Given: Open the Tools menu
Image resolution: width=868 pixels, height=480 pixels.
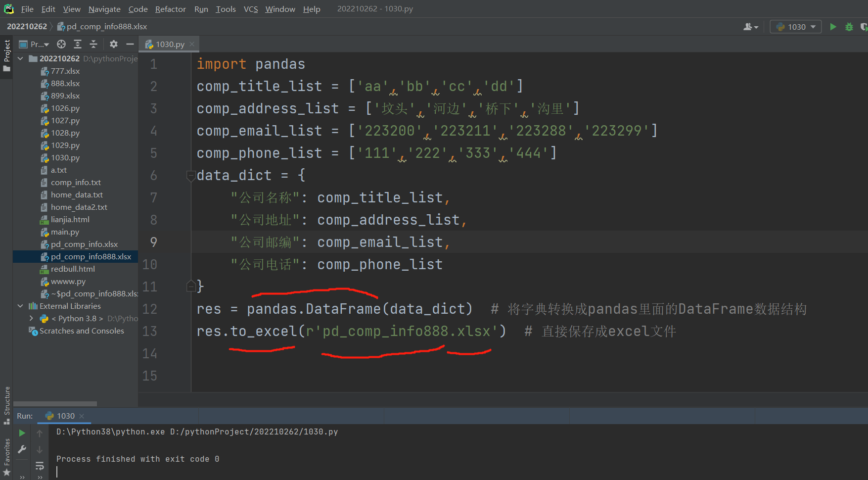Looking at the screenshot, I should click(226, 9).
